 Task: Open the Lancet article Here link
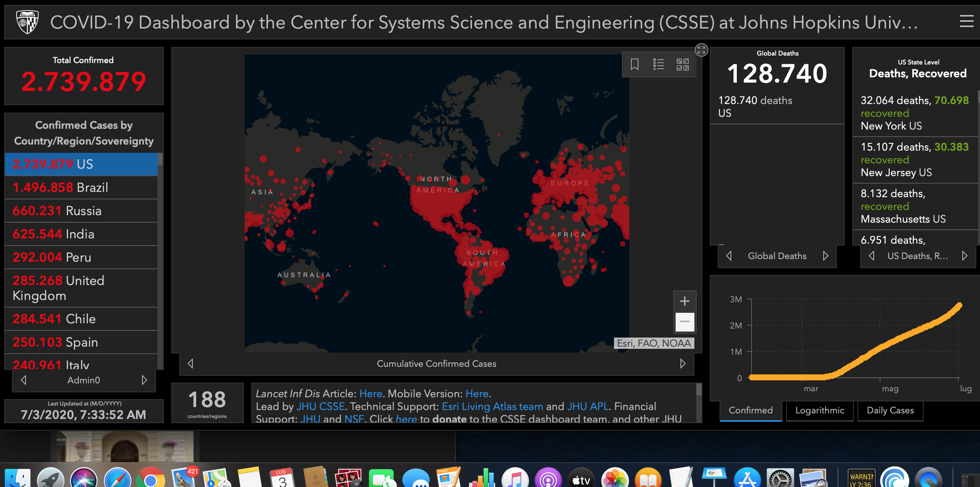coord(371,394)
